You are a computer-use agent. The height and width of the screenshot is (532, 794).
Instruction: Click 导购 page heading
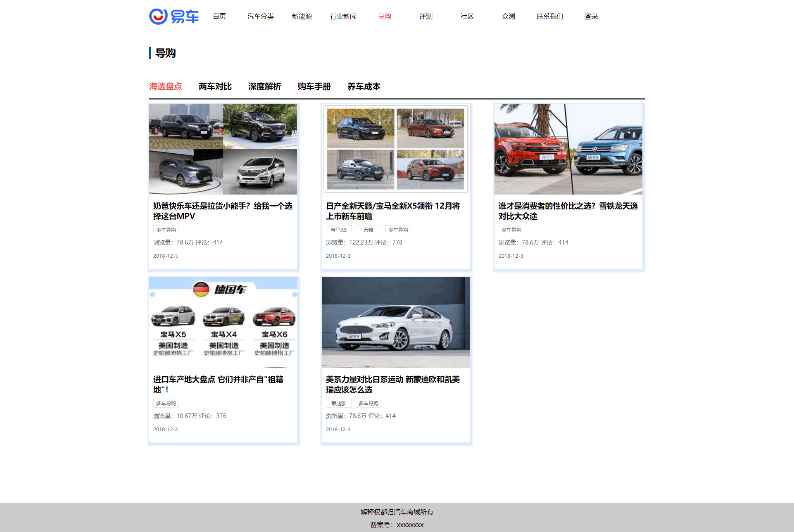tap(166, 53)
